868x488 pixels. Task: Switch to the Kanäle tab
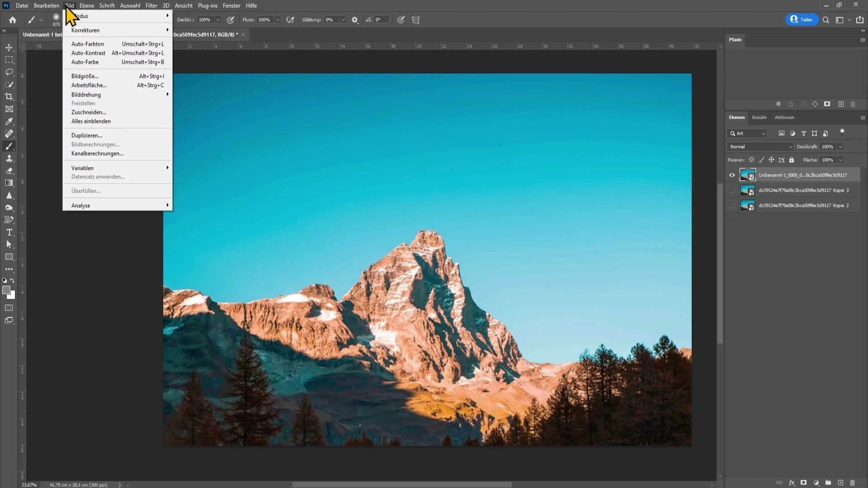[x=759, y=117]
